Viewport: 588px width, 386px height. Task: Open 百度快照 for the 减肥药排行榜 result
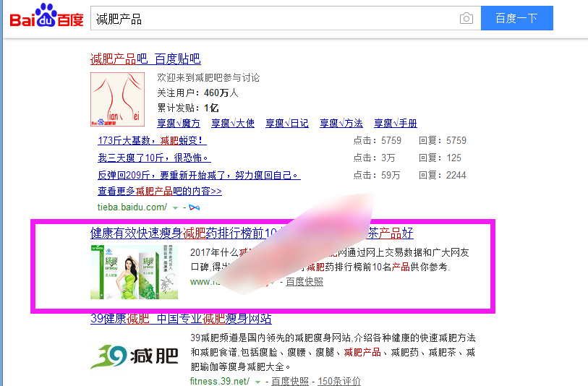[x=304, y=281]
